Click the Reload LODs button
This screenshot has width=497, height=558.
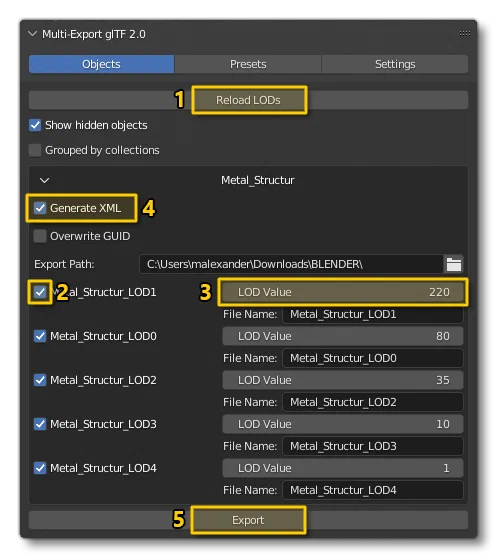pos(248,100)
